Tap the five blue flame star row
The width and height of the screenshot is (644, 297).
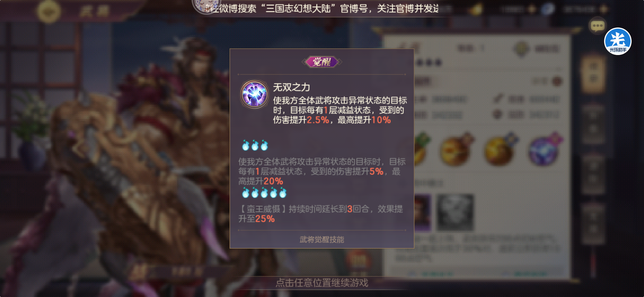pyautogui.click(x=264, y=193)
